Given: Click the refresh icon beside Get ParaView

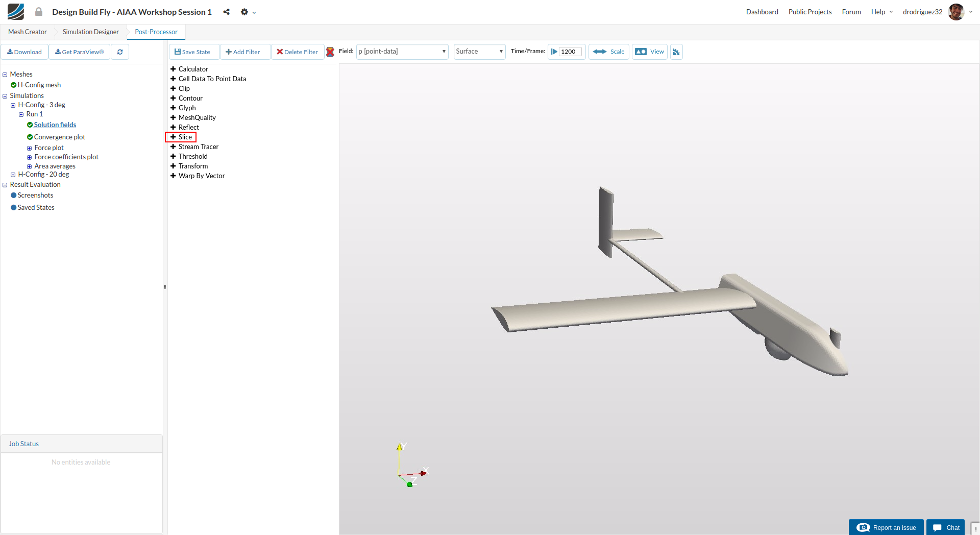Looking at the screenshot, I should (x=120, y=52).
